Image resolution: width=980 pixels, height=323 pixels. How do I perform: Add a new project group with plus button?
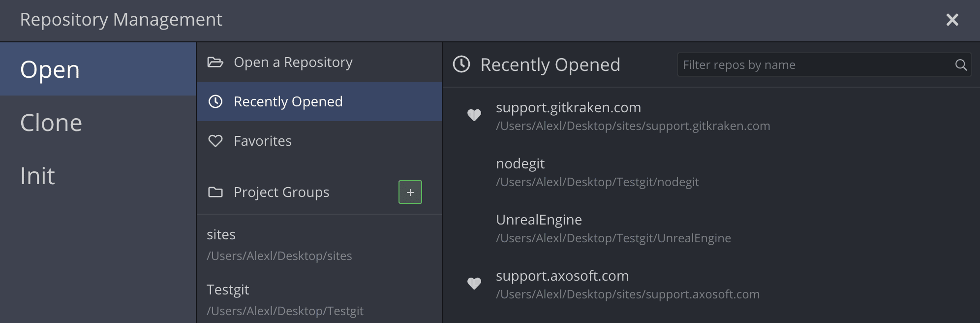[x=410, y=192]
